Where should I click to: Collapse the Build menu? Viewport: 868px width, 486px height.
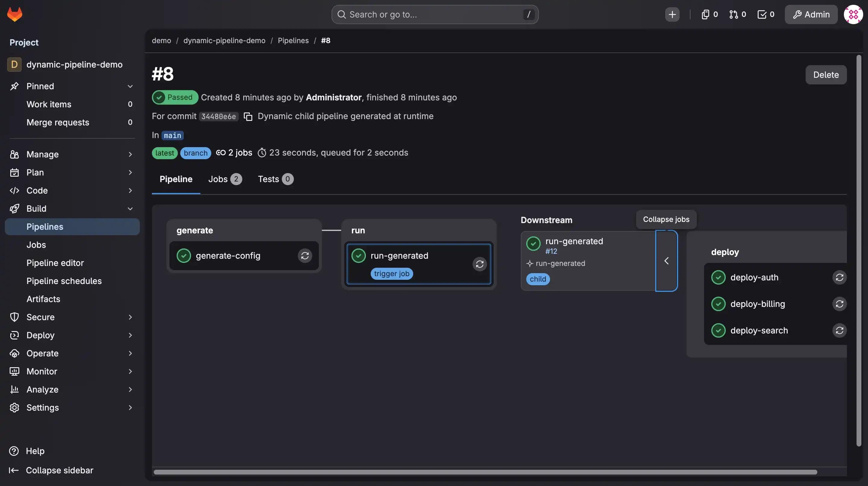[72, 209]
